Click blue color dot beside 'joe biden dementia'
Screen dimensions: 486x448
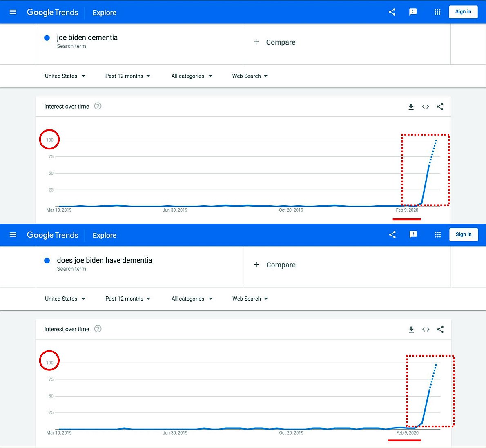click(47, 38)
